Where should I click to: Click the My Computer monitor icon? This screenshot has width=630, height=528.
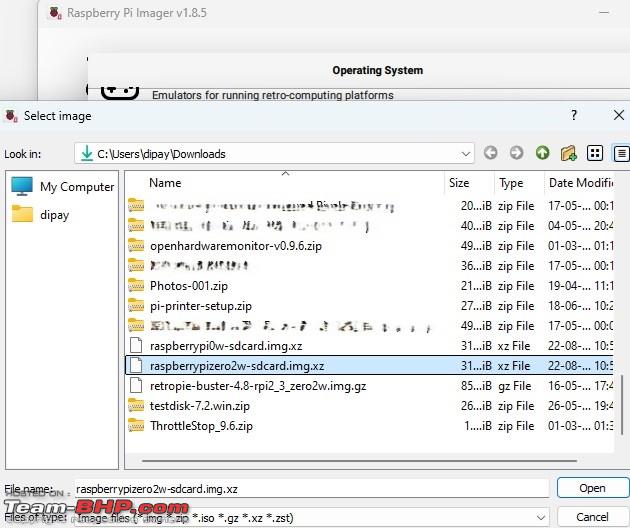[x=22, y=186]
